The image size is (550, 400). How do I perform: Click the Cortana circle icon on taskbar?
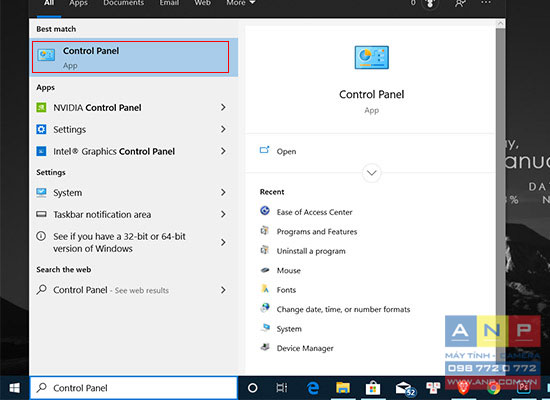point(253,388)
